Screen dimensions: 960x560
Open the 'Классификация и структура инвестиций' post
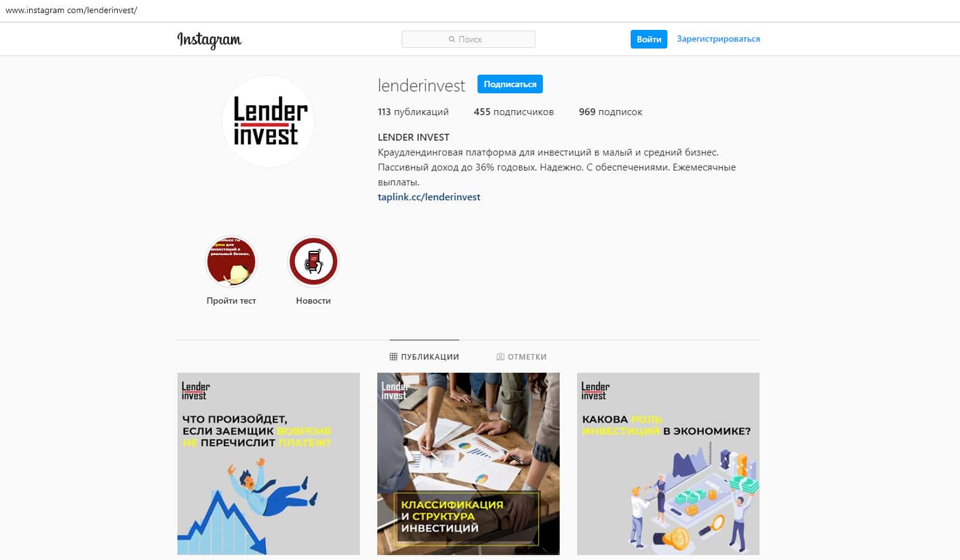468,464
